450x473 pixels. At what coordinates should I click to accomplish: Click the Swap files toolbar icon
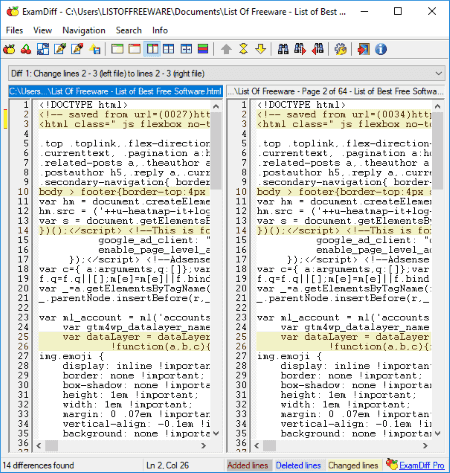coord(43,49)
